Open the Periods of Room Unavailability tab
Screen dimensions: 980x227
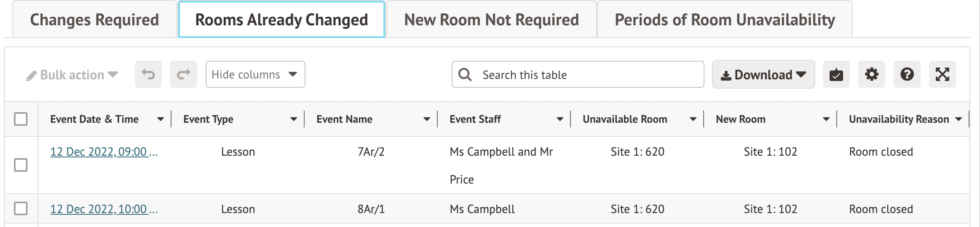pos(725,20)
